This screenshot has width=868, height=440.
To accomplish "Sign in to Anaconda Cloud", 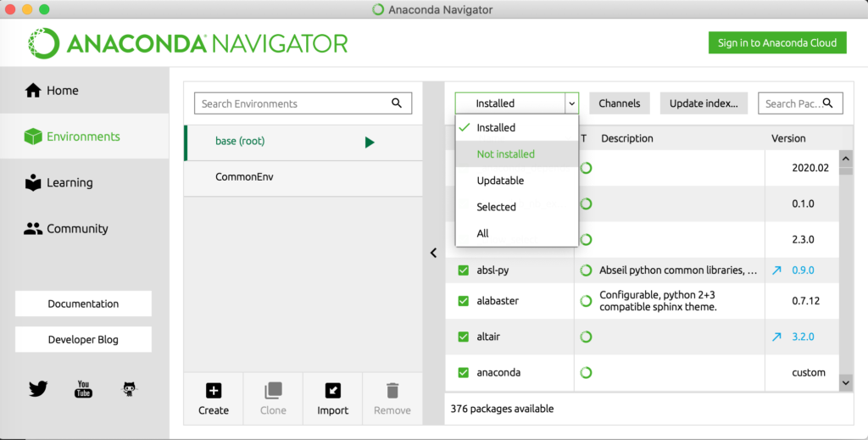I will (x=777, y=42).
